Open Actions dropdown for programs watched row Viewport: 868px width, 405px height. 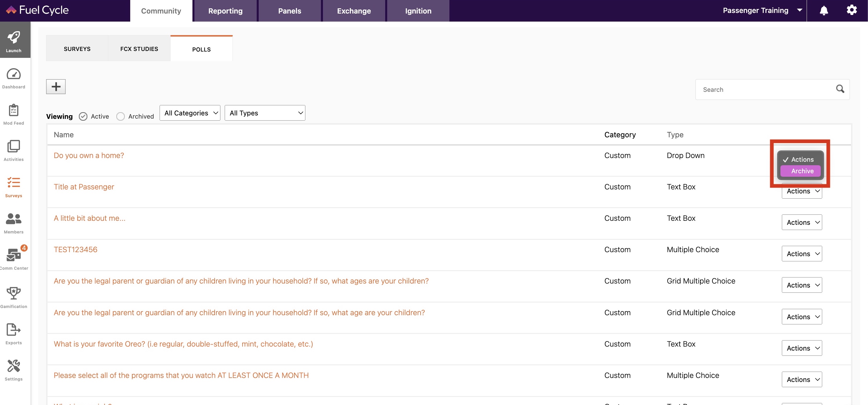click(802, 379)
